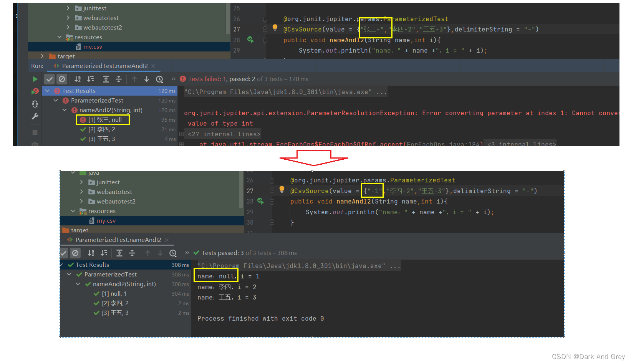The image size is (631, 364).
Task: Collapse all test nodes in passed-run toolbar
Action: 132,253
